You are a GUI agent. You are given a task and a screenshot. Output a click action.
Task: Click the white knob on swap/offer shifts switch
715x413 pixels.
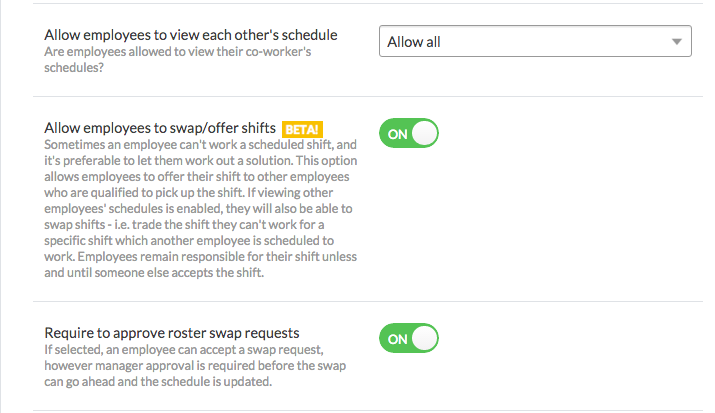coord(425,133)
